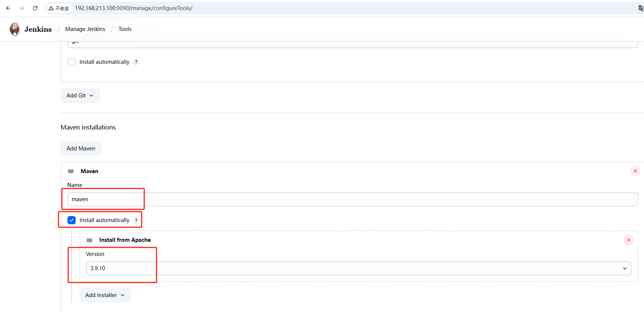
Task: Click the Add Maven button
Action: coord(81,149)
